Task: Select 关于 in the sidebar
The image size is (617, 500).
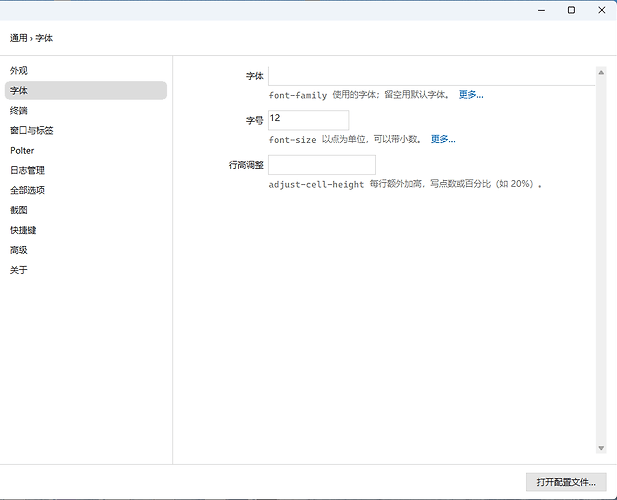Action: pos(85,270)
